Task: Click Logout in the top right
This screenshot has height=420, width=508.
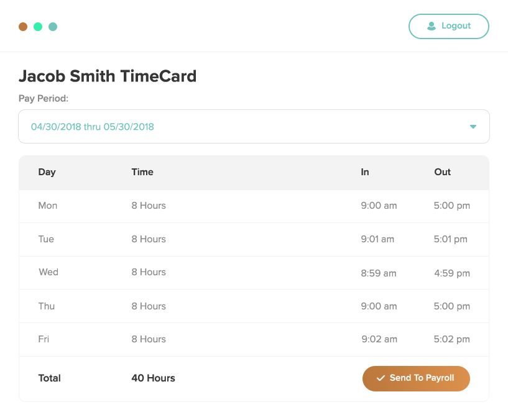Action: click(449, 26)
